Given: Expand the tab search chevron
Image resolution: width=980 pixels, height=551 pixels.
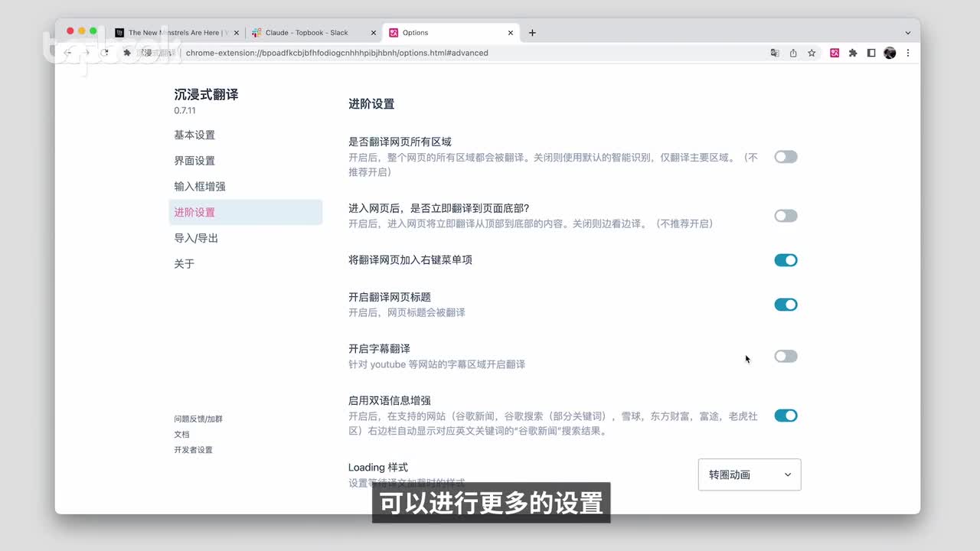Looking at the screenshot, I should tap(908, 33).
